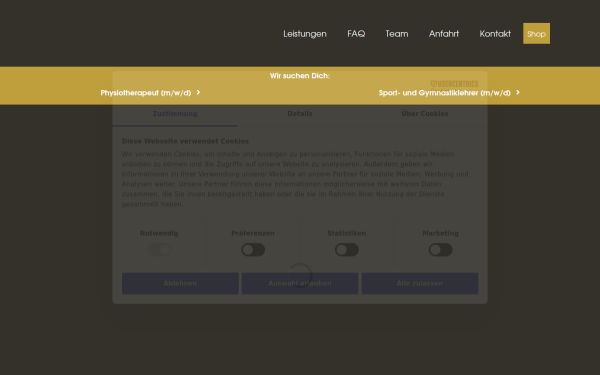Open the Kontakt page

pyautogui.click(x=495, y=34)
